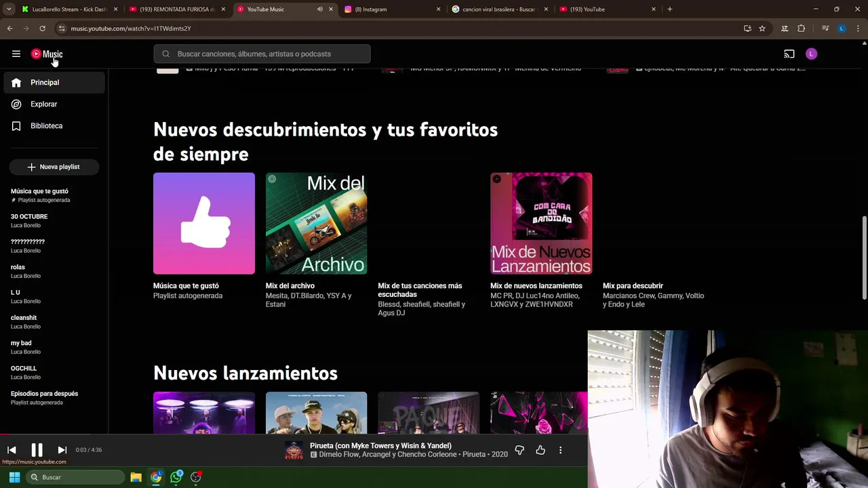View site information icon
This screenshot has width=868, height=488.
pyautogui.click(x=62, y=28)
